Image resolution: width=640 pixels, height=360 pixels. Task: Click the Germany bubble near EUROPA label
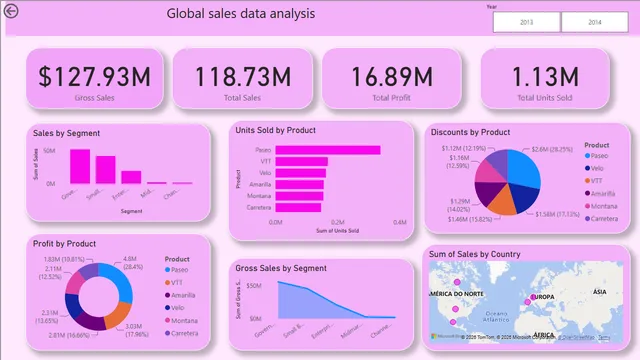click(x=533, y=297)
